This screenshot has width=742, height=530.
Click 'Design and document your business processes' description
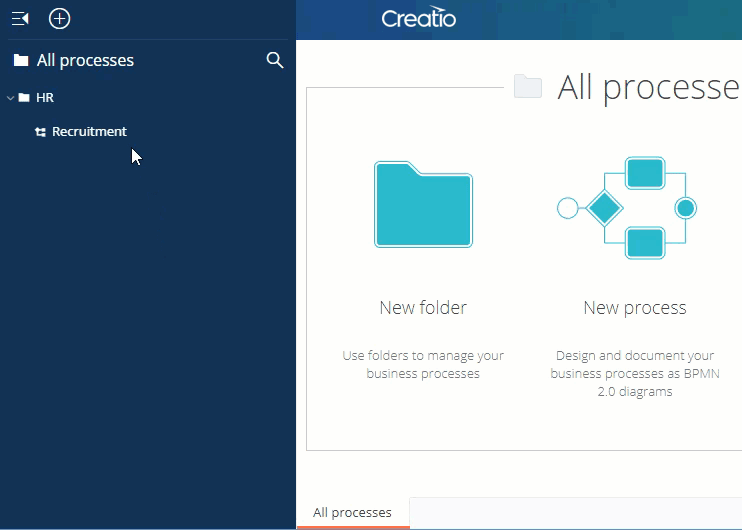coord(635,373)
